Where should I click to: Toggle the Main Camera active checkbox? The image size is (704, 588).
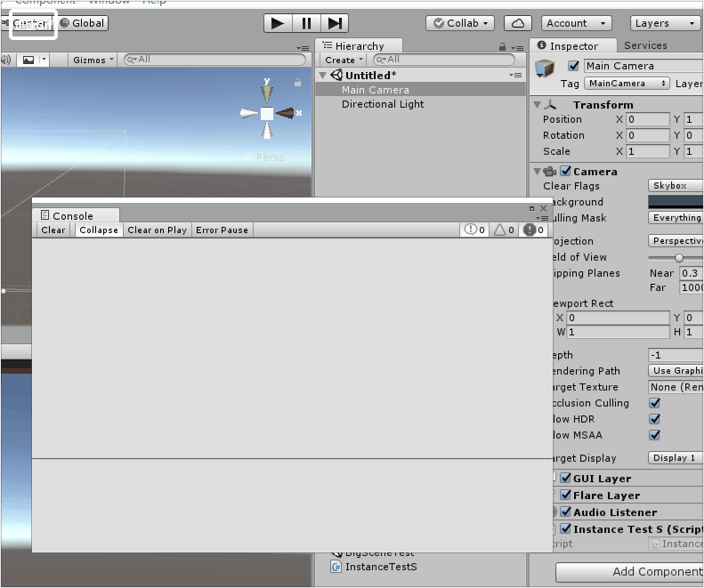573,66
